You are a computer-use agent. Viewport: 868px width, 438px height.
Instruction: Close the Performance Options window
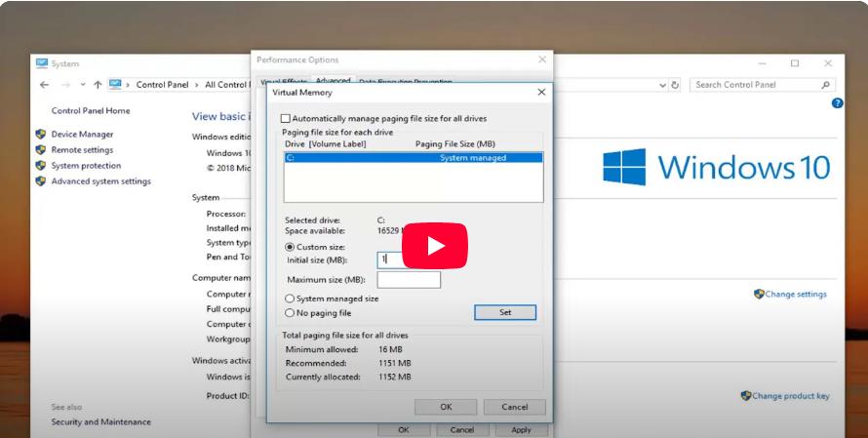[542, 60]
